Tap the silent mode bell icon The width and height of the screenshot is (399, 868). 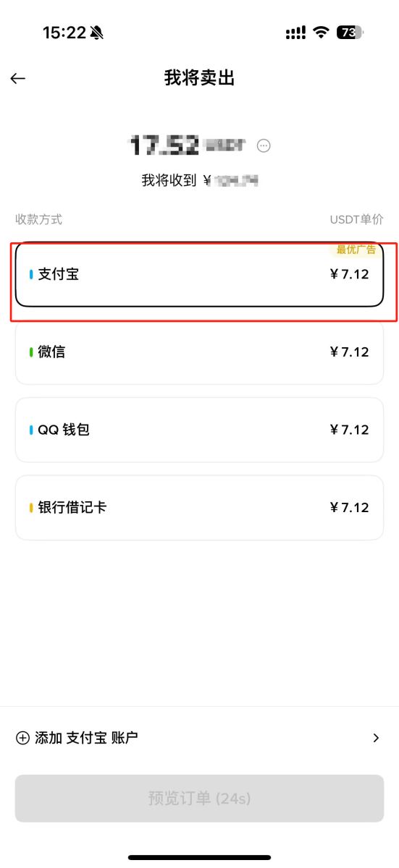[x=97, y=33]
